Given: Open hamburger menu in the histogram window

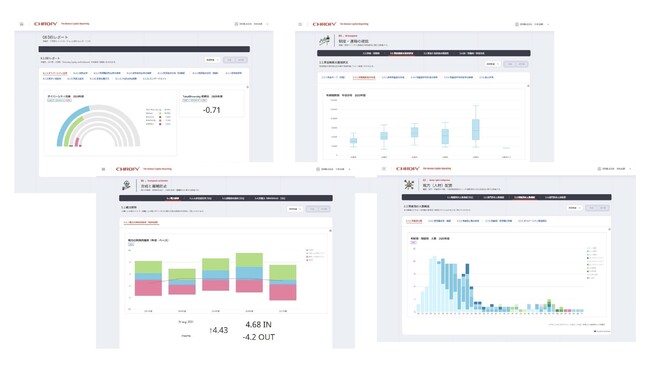Looking at the screenshot, I should (384, 169).
